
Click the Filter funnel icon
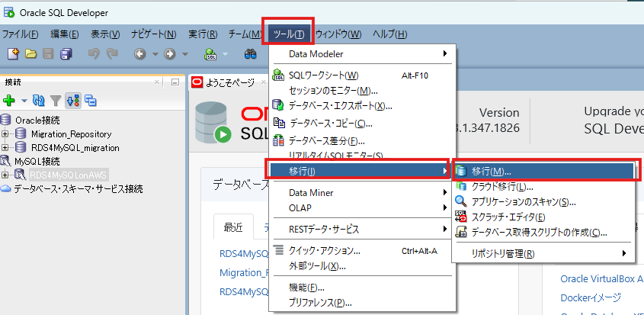[56, 101]
